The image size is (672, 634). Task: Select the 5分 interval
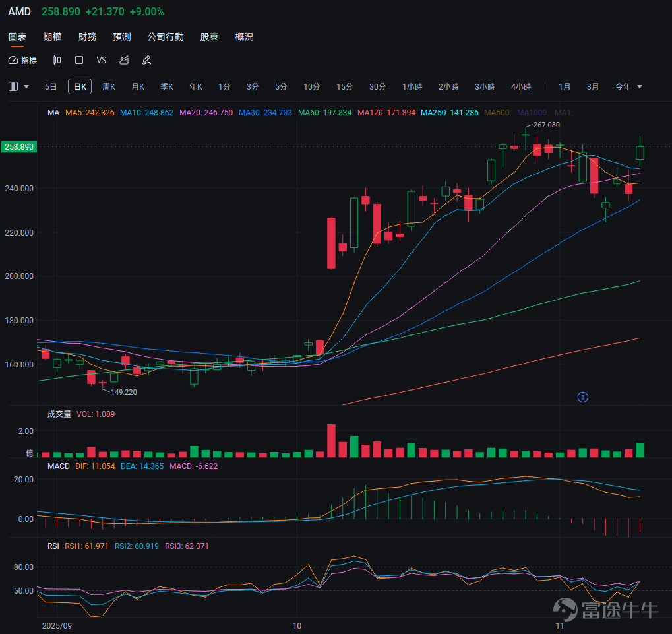[281, 87]
